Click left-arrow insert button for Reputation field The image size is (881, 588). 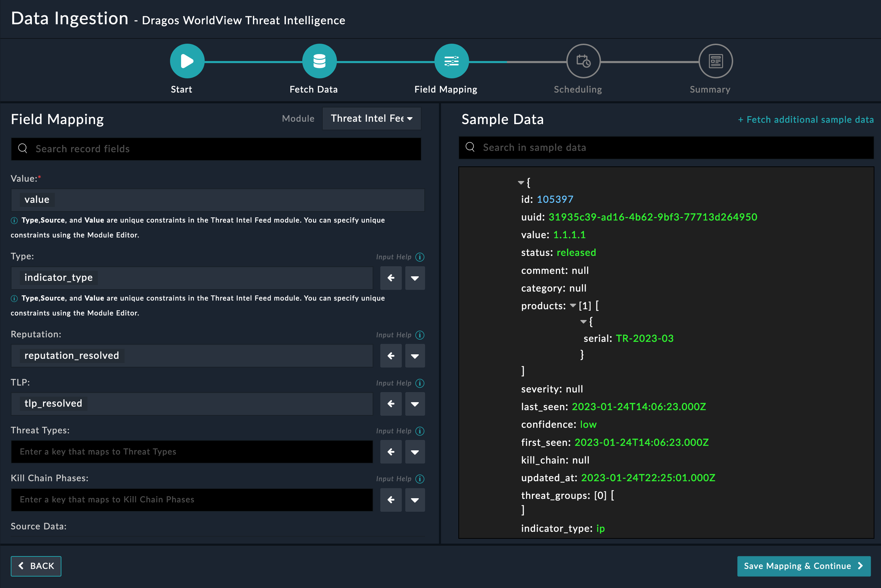pos(391,356)
